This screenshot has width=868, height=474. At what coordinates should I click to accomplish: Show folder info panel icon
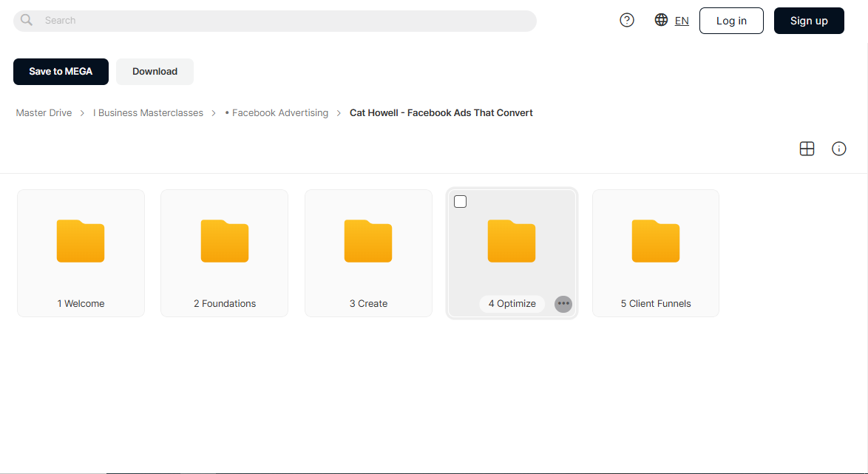pos(838,149)
